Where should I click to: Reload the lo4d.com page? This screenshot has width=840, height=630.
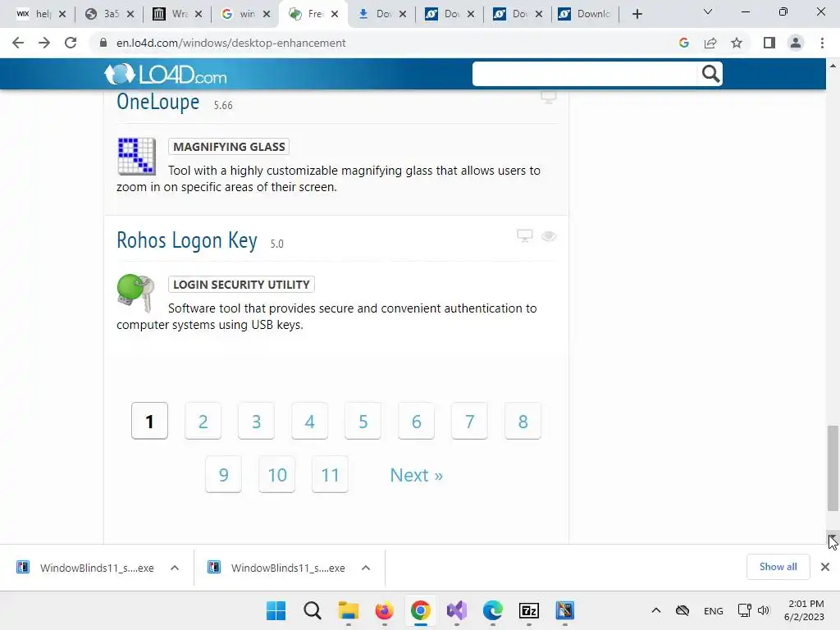(x=71, y=43)
